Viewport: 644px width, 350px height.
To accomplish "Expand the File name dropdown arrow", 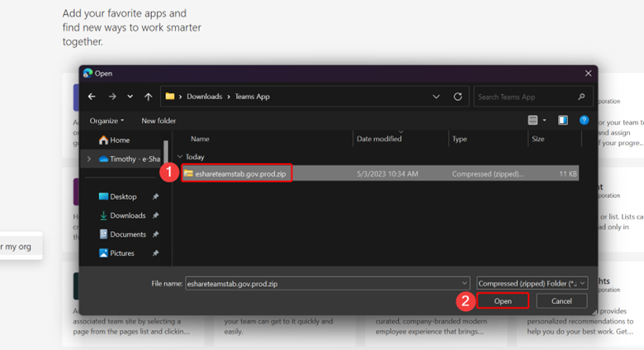I will coord(464,283).
